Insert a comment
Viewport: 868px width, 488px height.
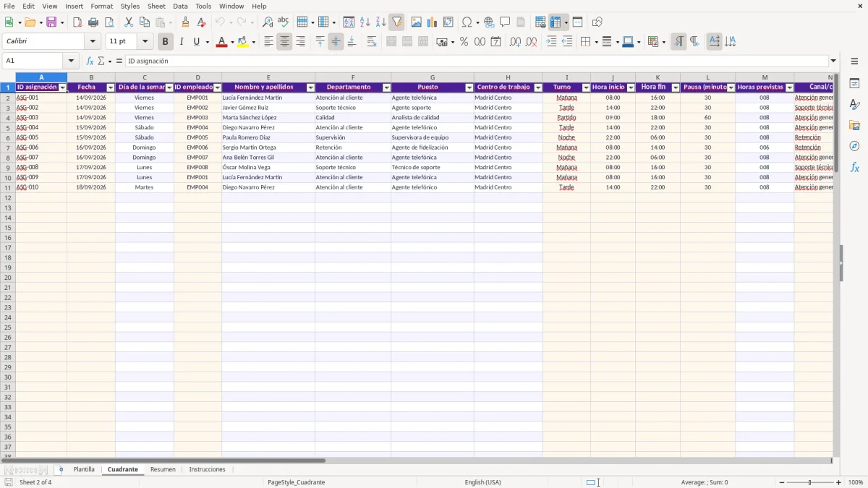tap(505, 22)
